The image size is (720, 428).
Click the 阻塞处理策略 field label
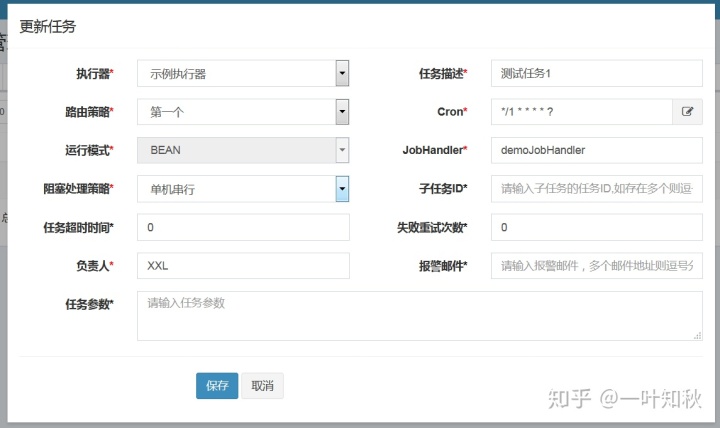click(79, 189)
